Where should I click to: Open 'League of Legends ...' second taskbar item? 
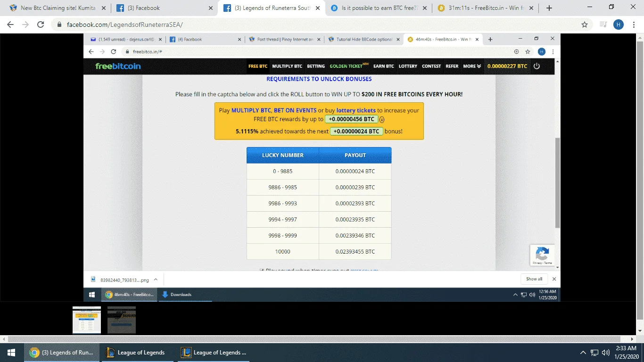pos(214,352)
